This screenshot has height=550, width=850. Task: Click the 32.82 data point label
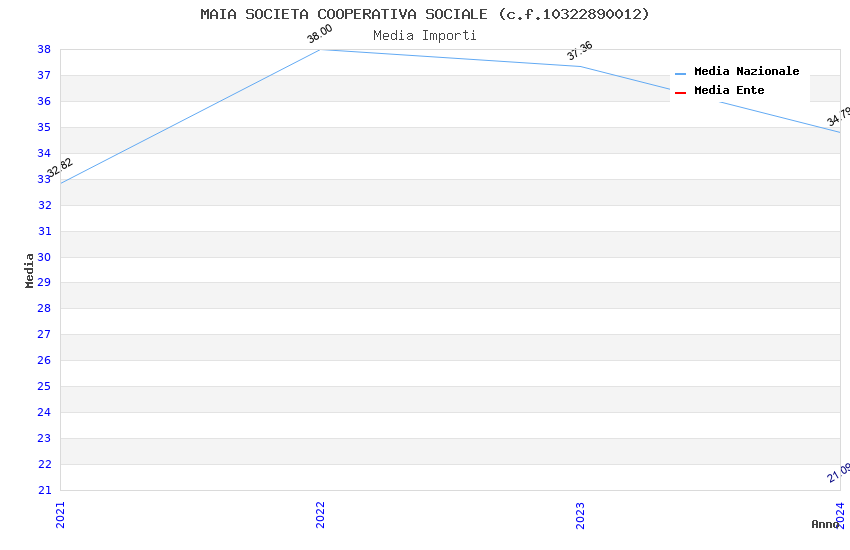(x=60, y=167)
